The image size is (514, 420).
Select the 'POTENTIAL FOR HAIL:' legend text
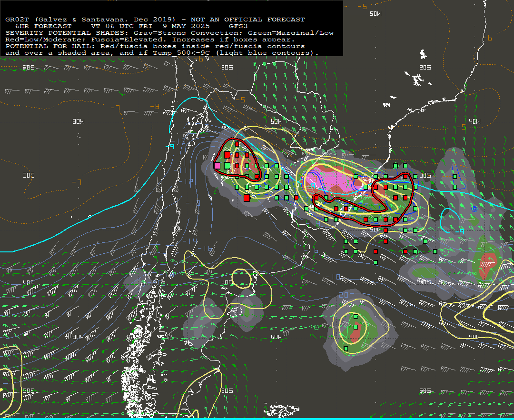pos(50,46)
